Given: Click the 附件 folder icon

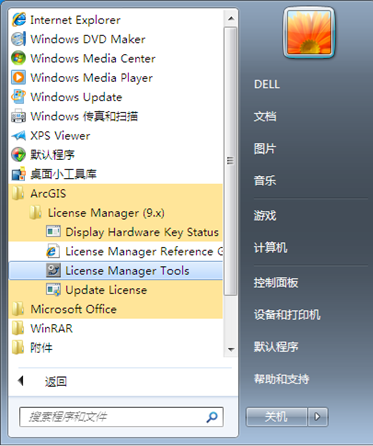Looking at the screenshot, I should tap(18, 348).
